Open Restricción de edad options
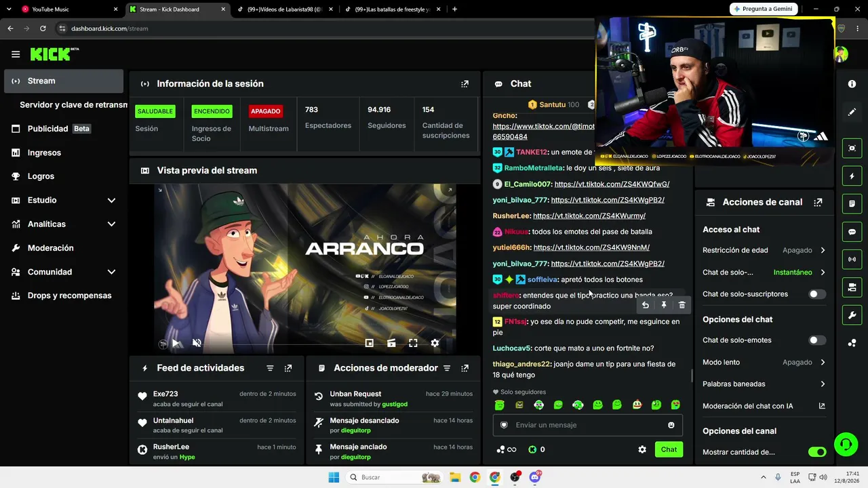Viewport: 868px width, 488px height. click(x=764, y=250)
